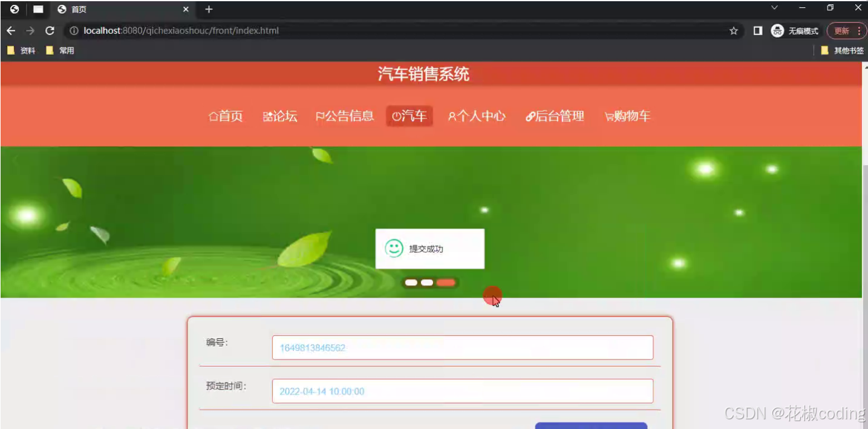
Task: Toggle the bookmark star in the address bar
Action: tap(733, 30)
